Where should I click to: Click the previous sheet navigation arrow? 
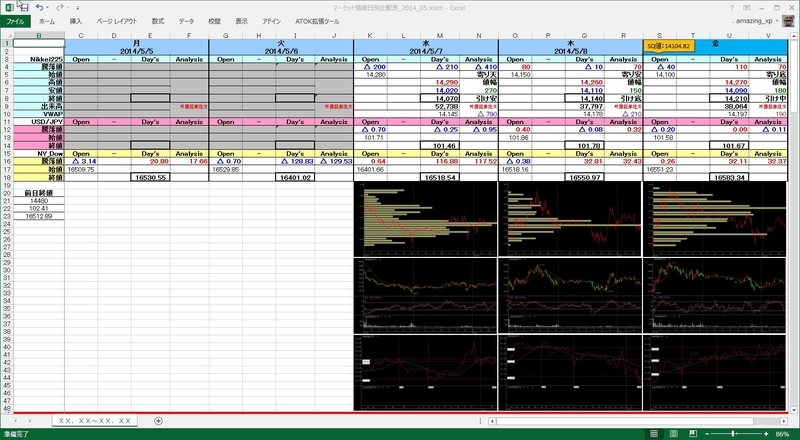point(15,421)
